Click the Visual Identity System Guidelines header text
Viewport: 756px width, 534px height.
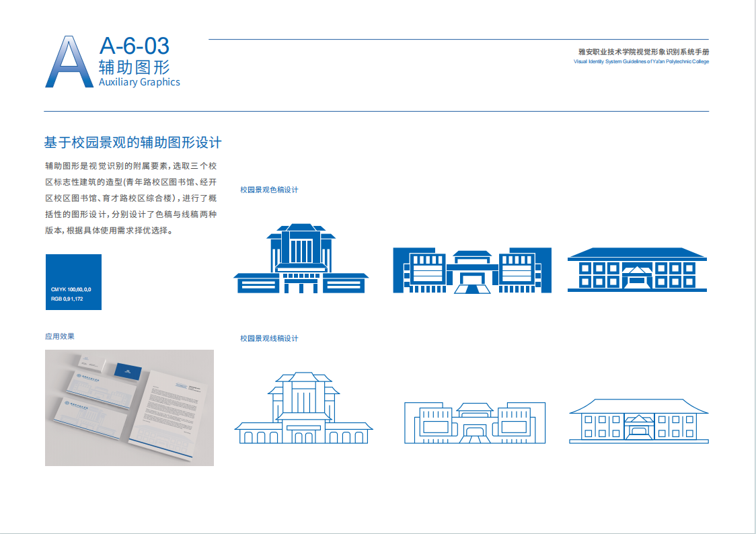pos(641,61)
